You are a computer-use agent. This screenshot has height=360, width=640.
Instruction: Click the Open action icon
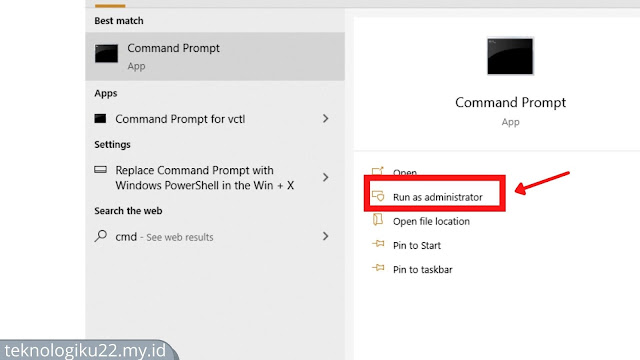[x=378, y=171]
